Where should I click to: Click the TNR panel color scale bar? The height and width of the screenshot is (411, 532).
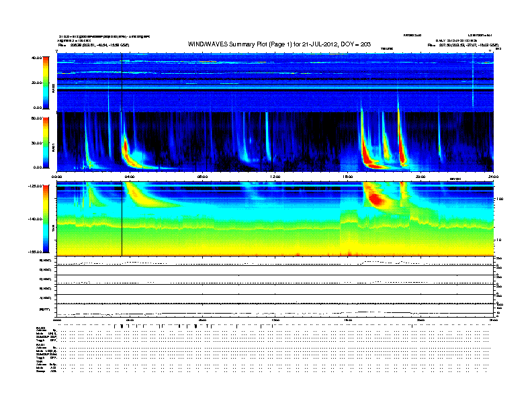tap(46, 219)
